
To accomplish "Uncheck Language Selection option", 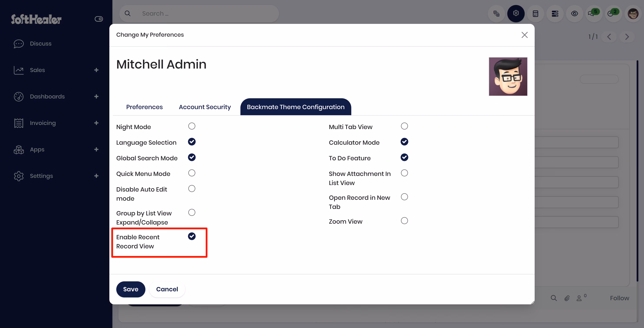I will click(192, 142).
